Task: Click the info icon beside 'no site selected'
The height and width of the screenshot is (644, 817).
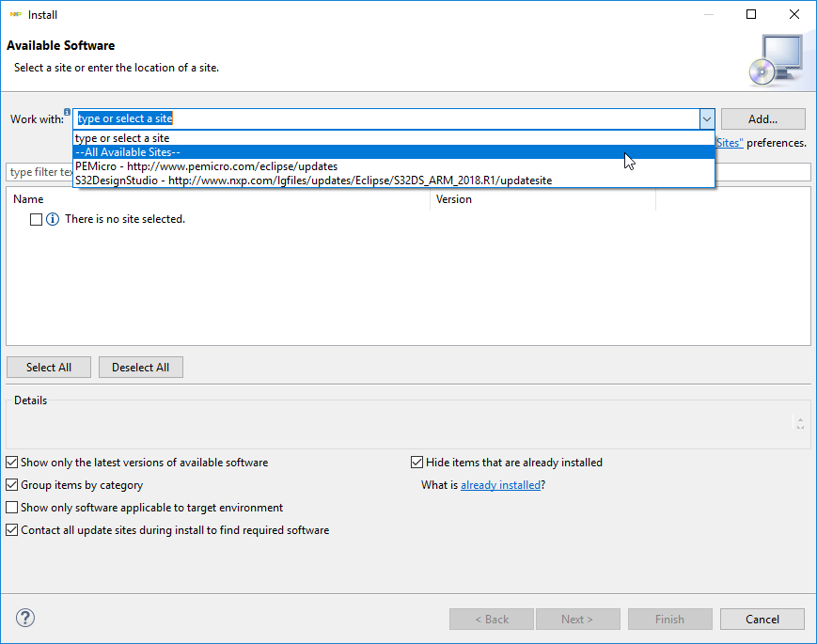Action: pos(53,219)
